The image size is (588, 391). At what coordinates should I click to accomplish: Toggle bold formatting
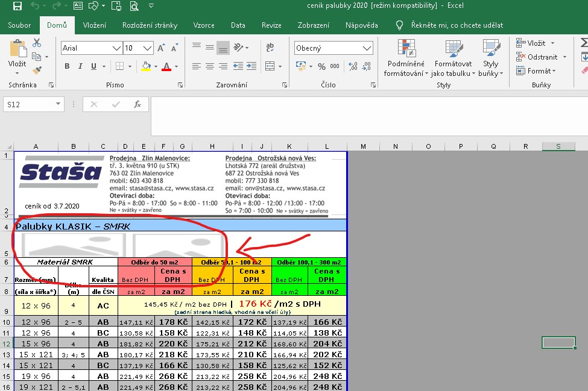pos(66,66)
